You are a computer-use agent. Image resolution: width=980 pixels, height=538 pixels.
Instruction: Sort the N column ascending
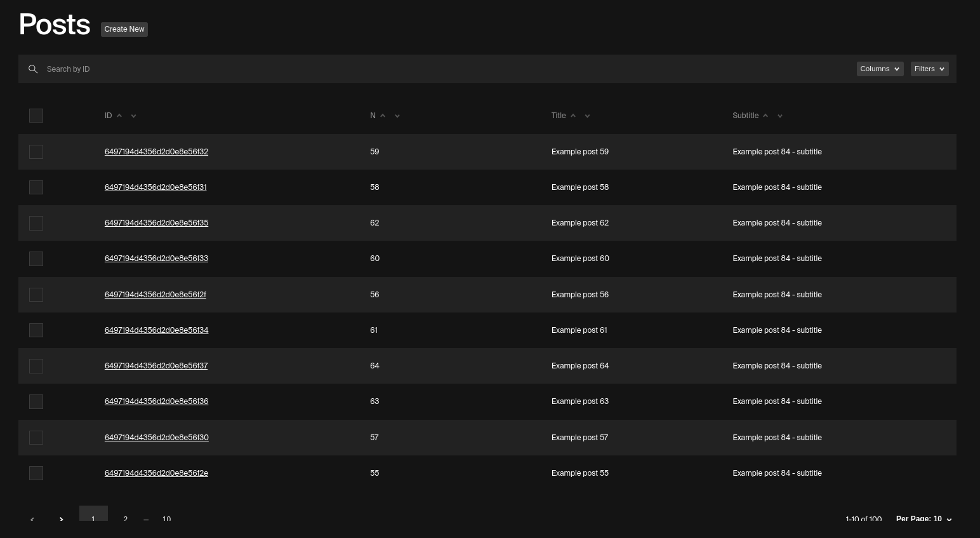[x=383, y=116]
